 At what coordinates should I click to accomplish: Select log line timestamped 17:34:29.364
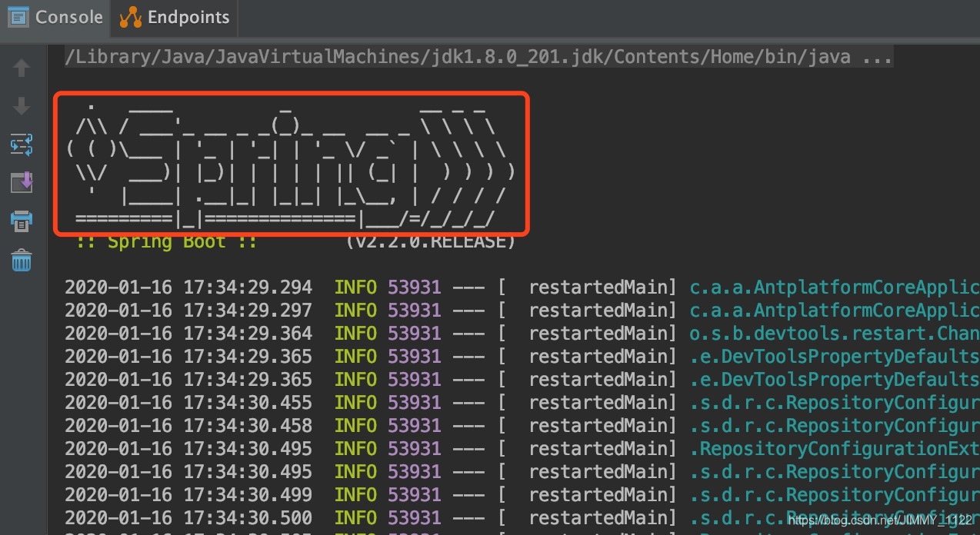[x=522, y=334]
